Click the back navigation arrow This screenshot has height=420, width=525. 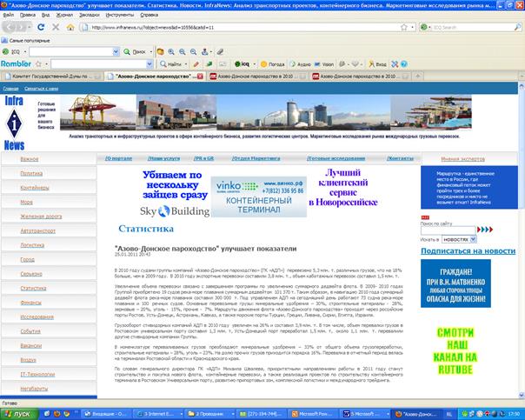coord(10,27)
